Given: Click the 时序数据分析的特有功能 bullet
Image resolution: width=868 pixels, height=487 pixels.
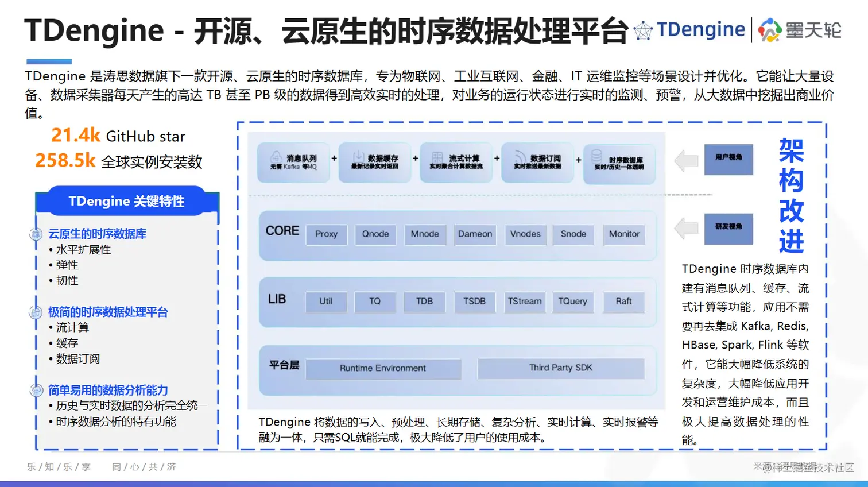Looking at the screenshot, I should pyautogui.click(x=113, y=422).
